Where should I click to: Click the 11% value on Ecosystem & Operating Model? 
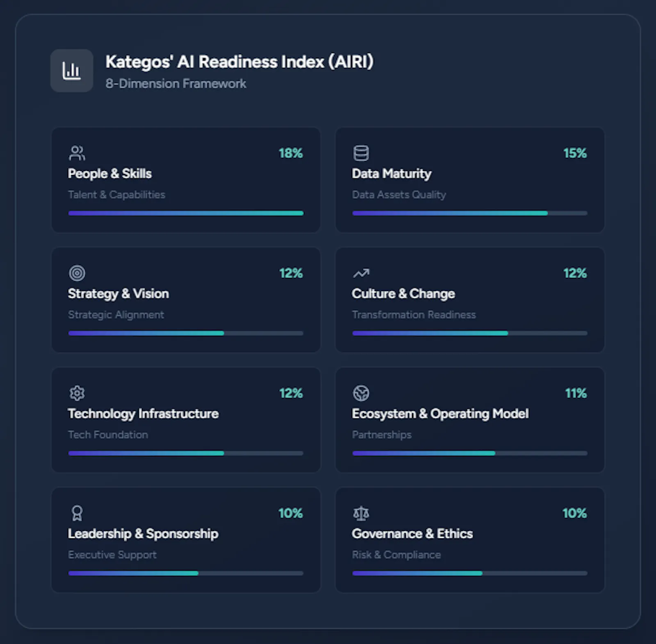tap(576, 393)
